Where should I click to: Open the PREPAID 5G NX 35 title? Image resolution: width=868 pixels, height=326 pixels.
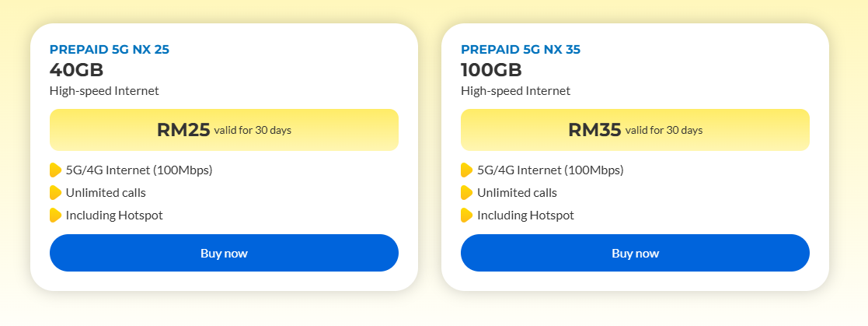click(x=521, y=49)
